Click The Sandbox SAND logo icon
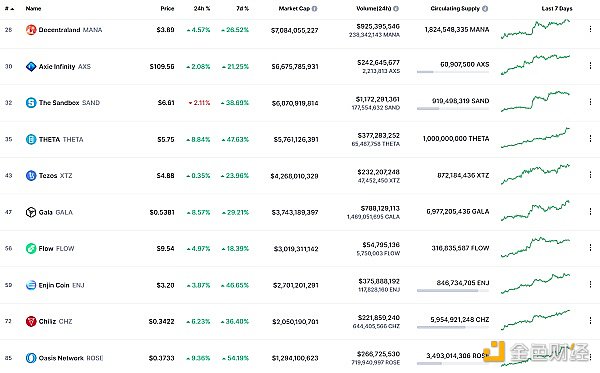This screenshot has width=600, height=373. pos(31,103)
